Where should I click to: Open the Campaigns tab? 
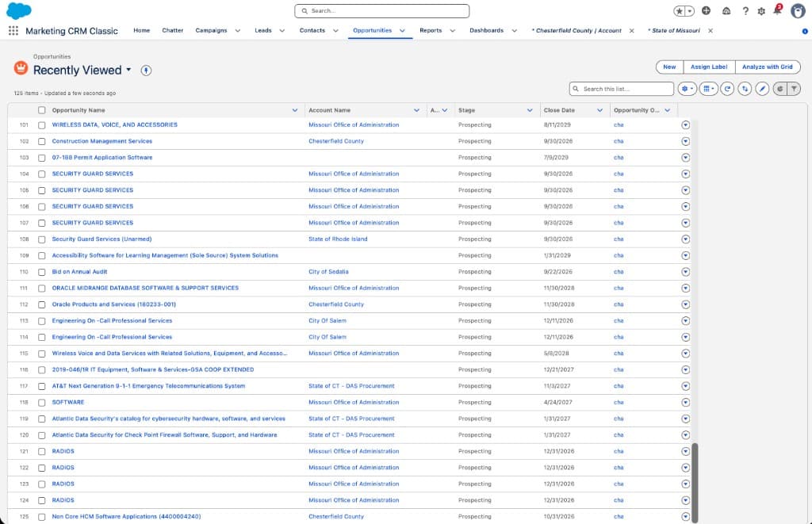[211, 31]
